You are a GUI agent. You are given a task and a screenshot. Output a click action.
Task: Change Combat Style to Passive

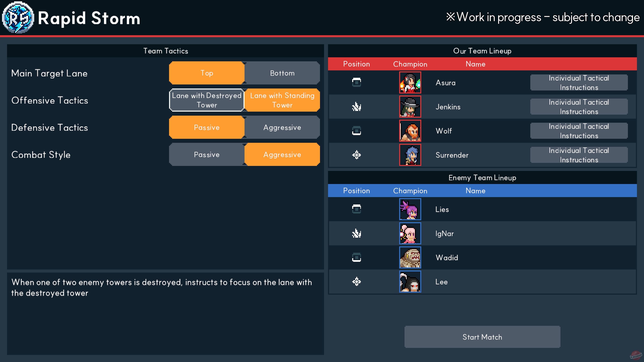[x=206, y=154]
